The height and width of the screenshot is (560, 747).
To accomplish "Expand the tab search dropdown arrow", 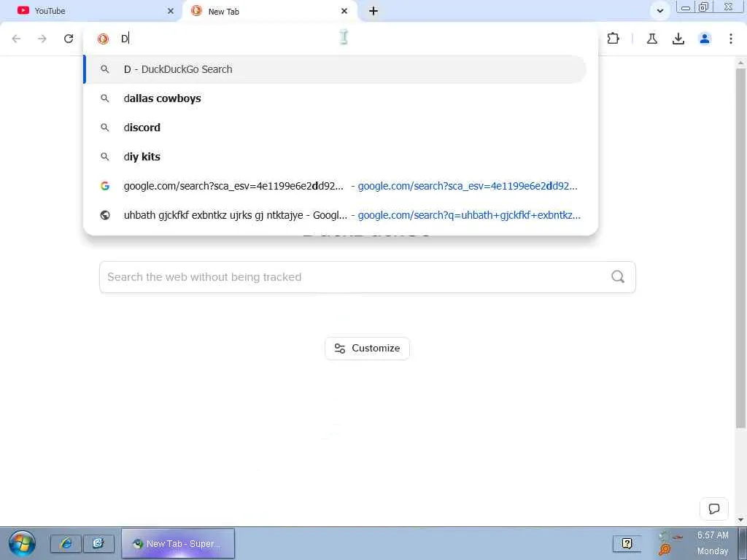I will [x=660, y=10].
